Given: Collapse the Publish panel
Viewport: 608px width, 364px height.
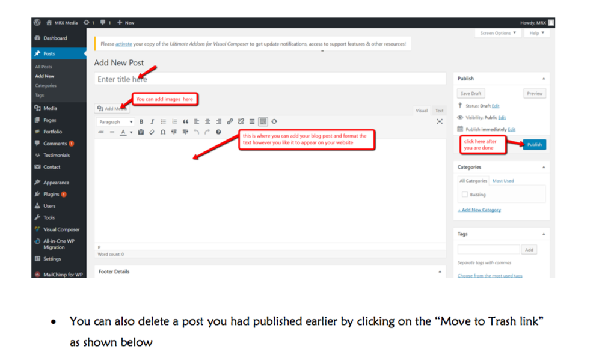Looking at the screenshot, I should (x=544, y=79).
